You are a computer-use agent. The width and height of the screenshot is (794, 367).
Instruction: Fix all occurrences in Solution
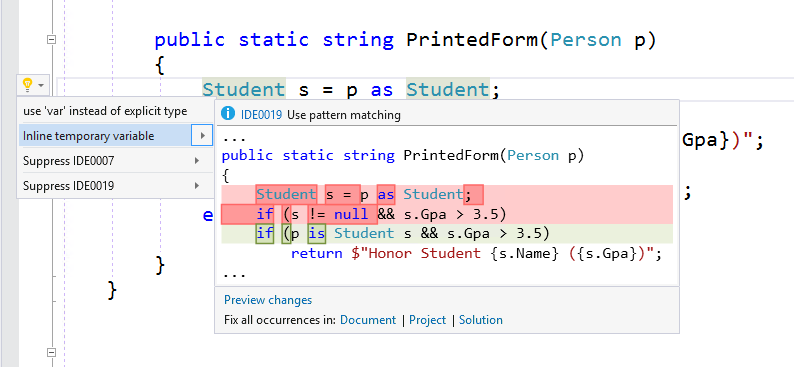[x=481, y=320]
